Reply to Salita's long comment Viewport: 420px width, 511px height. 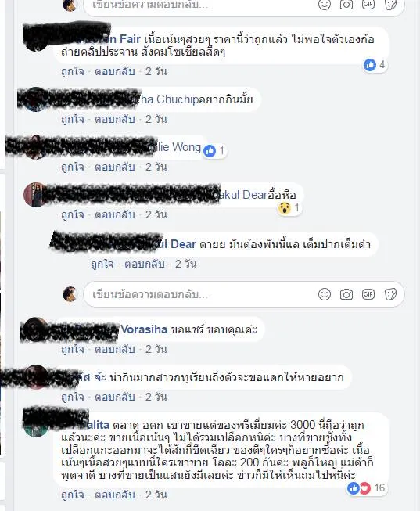(x=115, y=495)
